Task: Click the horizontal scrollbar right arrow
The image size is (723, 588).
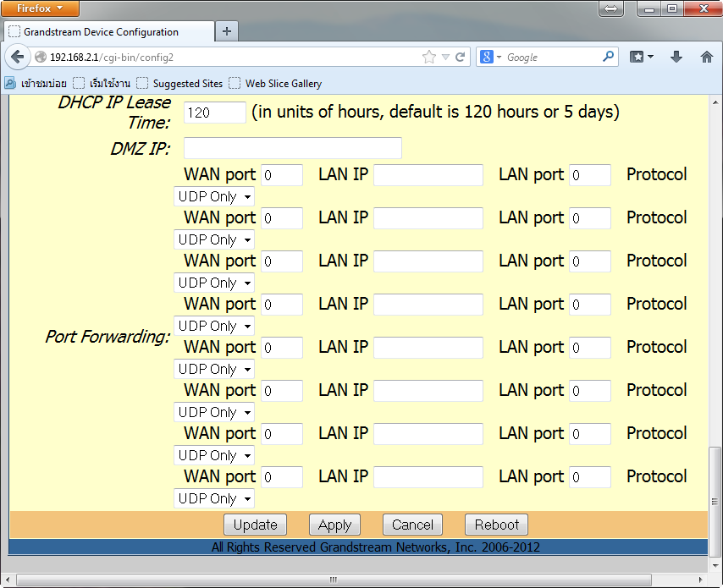Action: pyautogui.click(x=700, y=580)
